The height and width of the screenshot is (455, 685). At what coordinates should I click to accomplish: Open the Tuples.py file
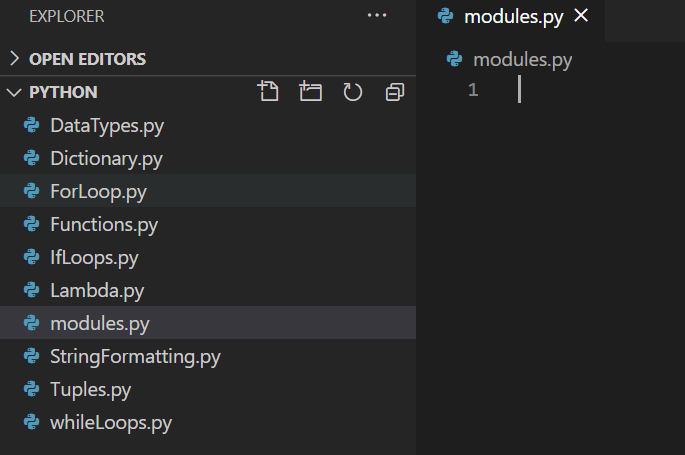(x=90, y=389)
